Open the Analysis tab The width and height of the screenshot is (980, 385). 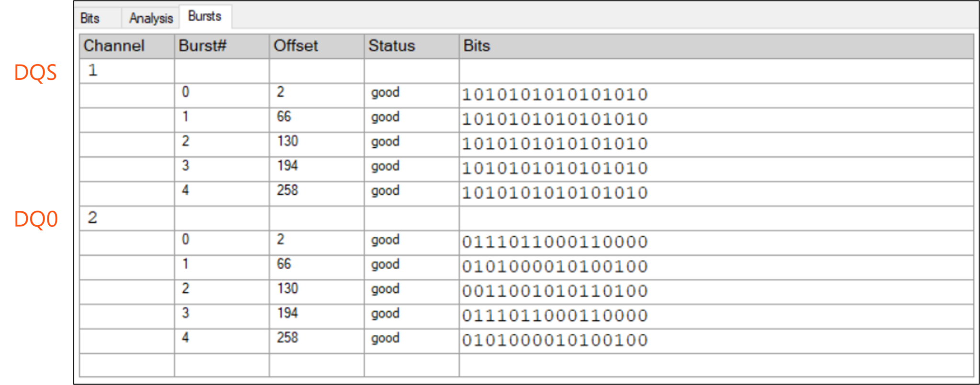pyautogui.click(x=151, y=18)
